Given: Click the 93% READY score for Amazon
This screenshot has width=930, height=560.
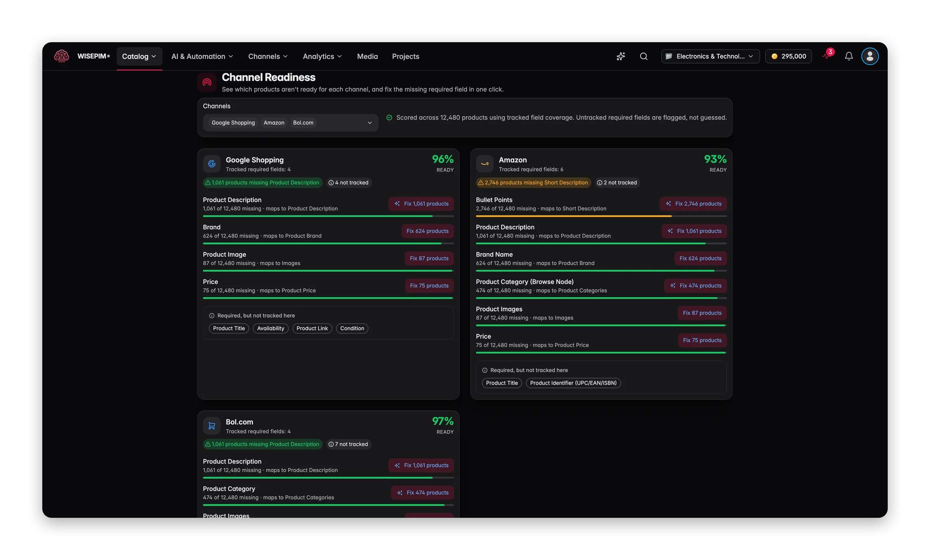Looking at the screenshot, I should pyautogui.click(x=715, y=164).
